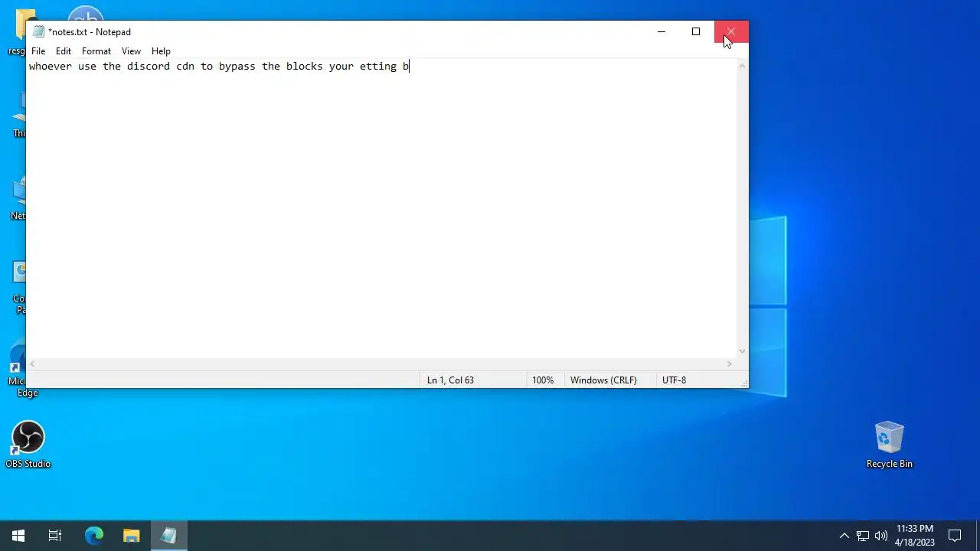980x551 pixels.
Task: Open the network tray icon
Action: pyautogui.click(x=863, y=536)
